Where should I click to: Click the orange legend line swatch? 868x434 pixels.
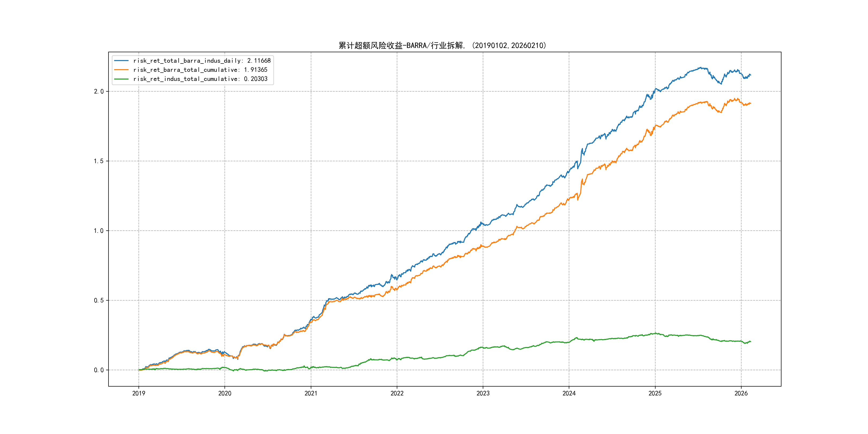click(121, 70)
